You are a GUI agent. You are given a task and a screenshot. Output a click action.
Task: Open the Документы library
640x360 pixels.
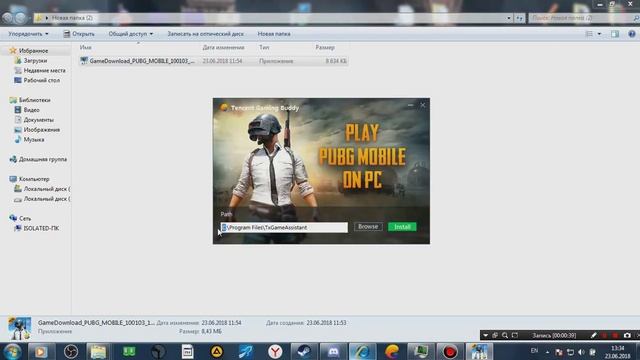[x=34, y=120]
